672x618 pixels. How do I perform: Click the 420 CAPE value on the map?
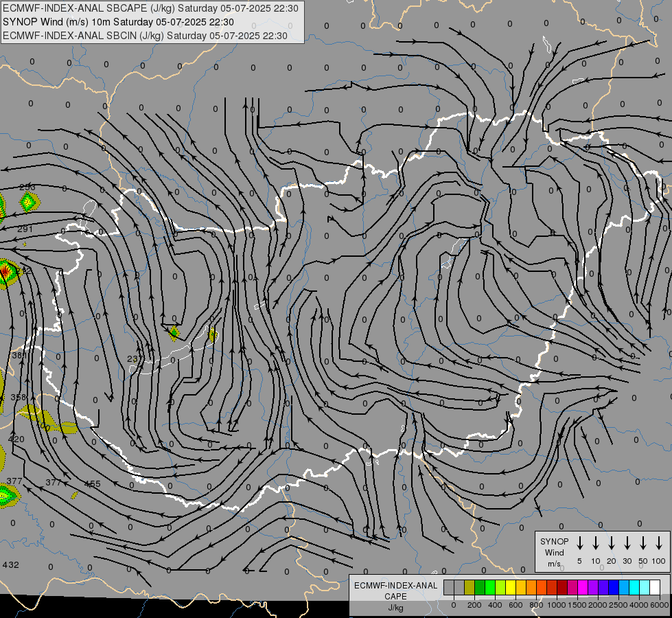[16, 439]
